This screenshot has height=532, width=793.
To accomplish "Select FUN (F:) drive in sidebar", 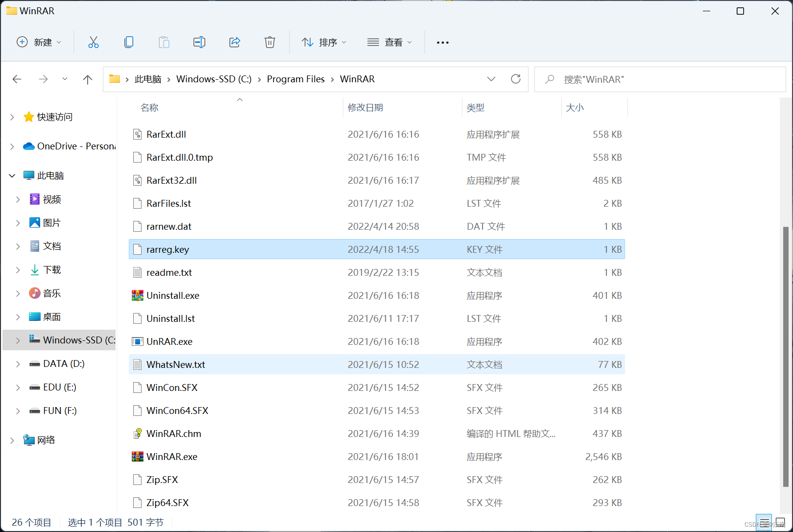I will click(60, 411).
